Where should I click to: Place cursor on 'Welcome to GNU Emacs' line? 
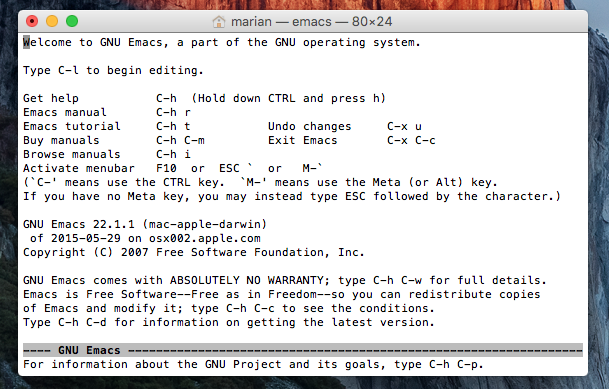pyautogui.click(x=222, y=42)
